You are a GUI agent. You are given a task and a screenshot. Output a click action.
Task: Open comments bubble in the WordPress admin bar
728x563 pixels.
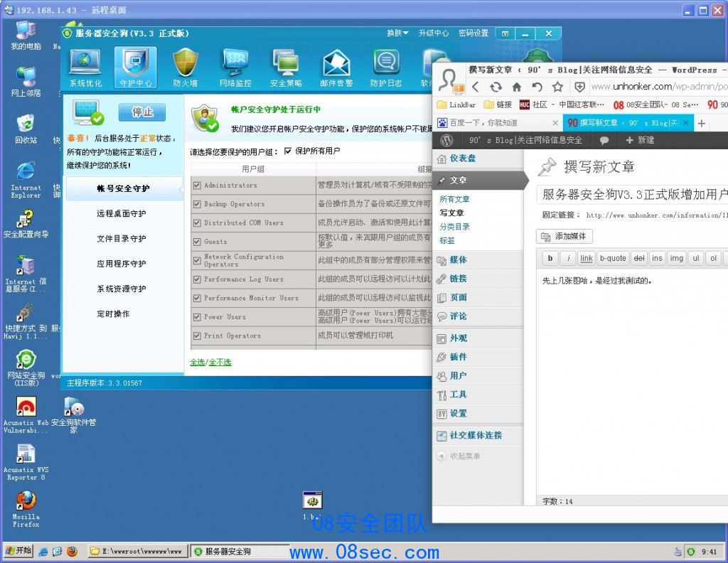(x=604, y=140)
